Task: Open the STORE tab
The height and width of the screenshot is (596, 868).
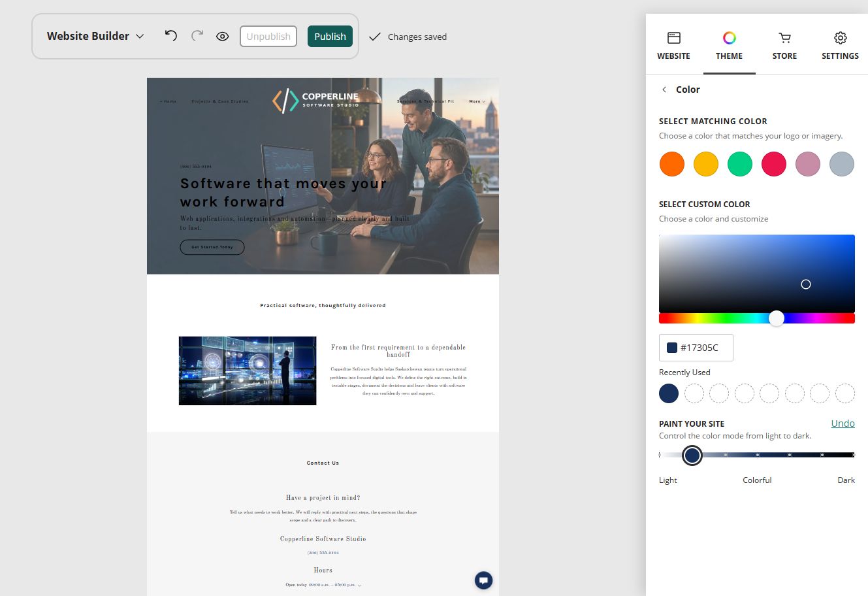Action: tap(784, 46)
